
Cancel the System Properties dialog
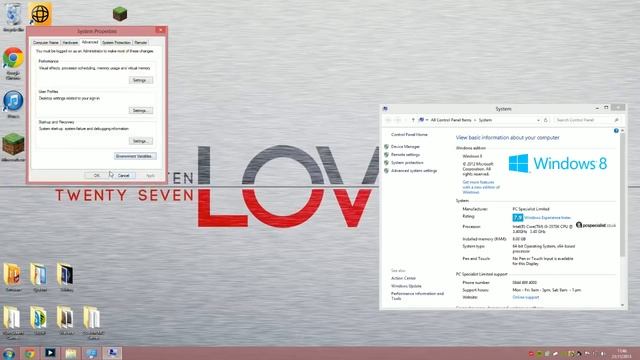124,175
